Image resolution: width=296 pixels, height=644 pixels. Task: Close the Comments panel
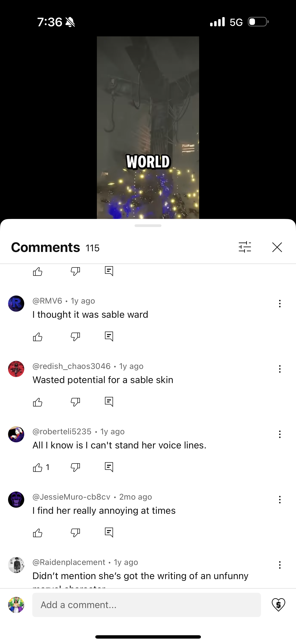[277, 247]
